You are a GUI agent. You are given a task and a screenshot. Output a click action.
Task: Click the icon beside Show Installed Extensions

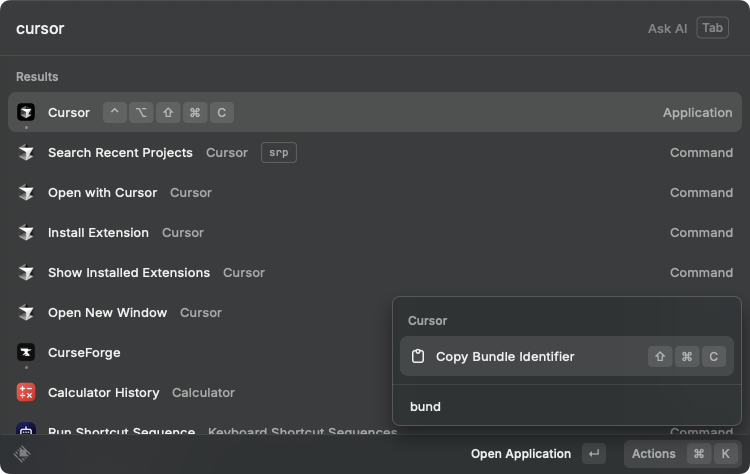[x=26, y=273]
